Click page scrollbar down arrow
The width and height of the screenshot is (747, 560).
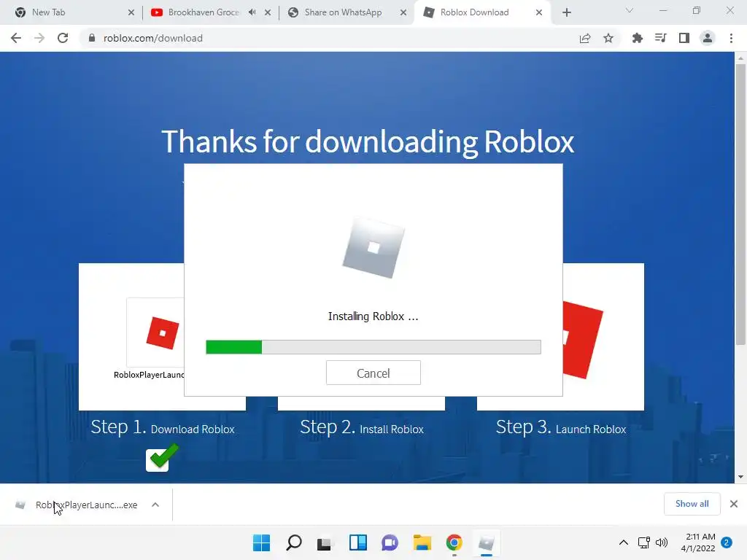[x=740, y=477]
